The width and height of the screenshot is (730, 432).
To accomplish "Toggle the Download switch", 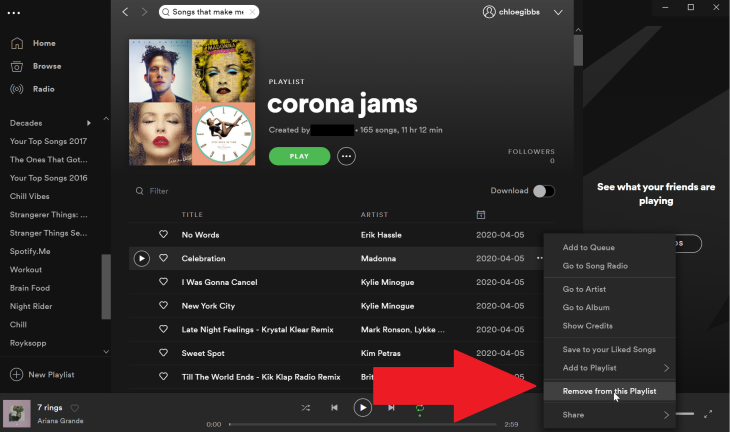I will (x=544, y=191).
